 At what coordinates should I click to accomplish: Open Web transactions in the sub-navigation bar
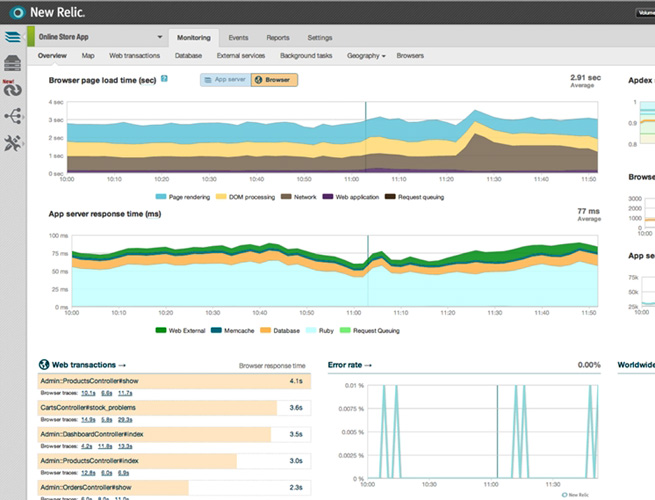[135, 56]
